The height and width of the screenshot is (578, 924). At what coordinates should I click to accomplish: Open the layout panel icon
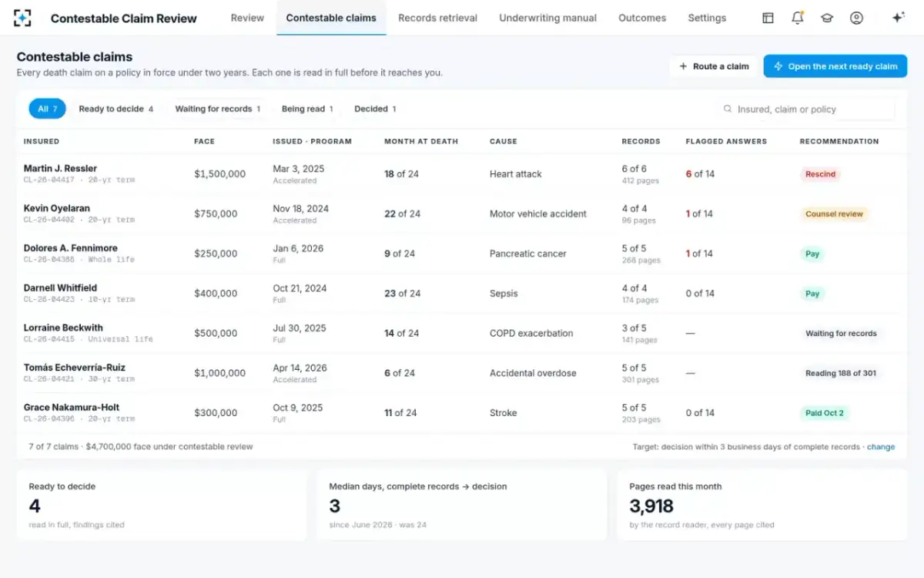coord(768,18)
